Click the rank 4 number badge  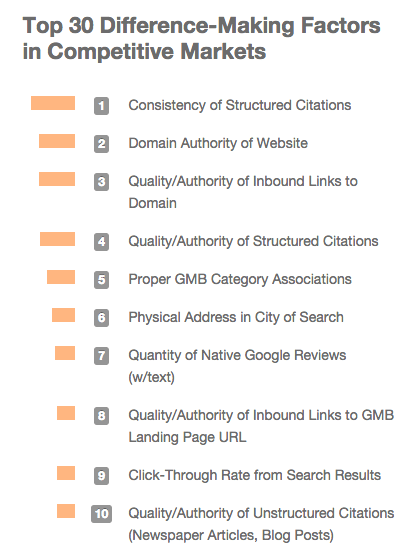(101, 242)
